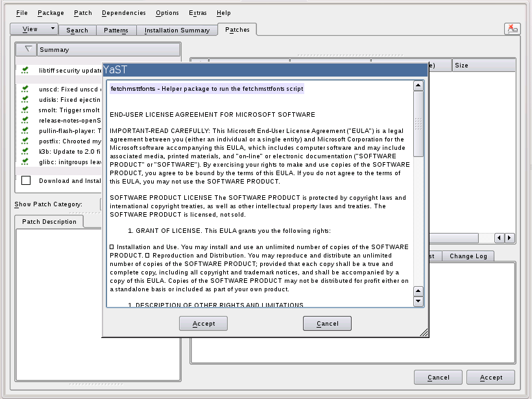
Task: Click the package table horizontal scroll left arrow
Action: point(499,238)
